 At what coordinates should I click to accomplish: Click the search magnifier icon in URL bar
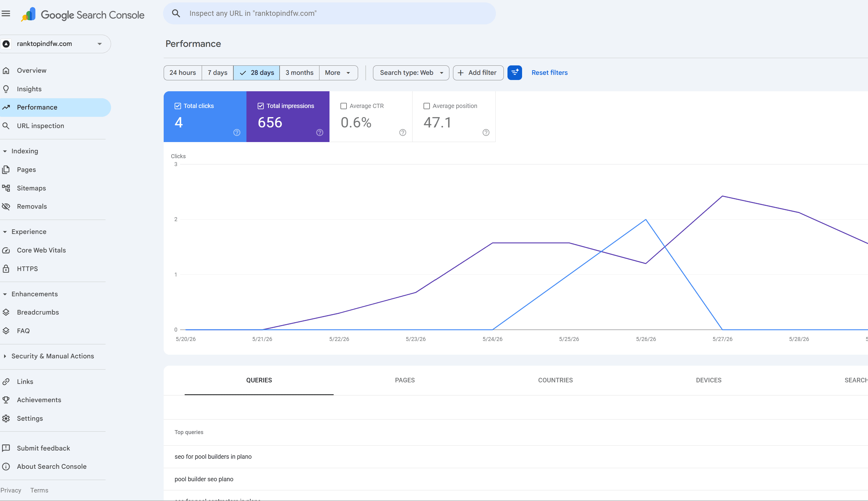(x=176, y=13)
